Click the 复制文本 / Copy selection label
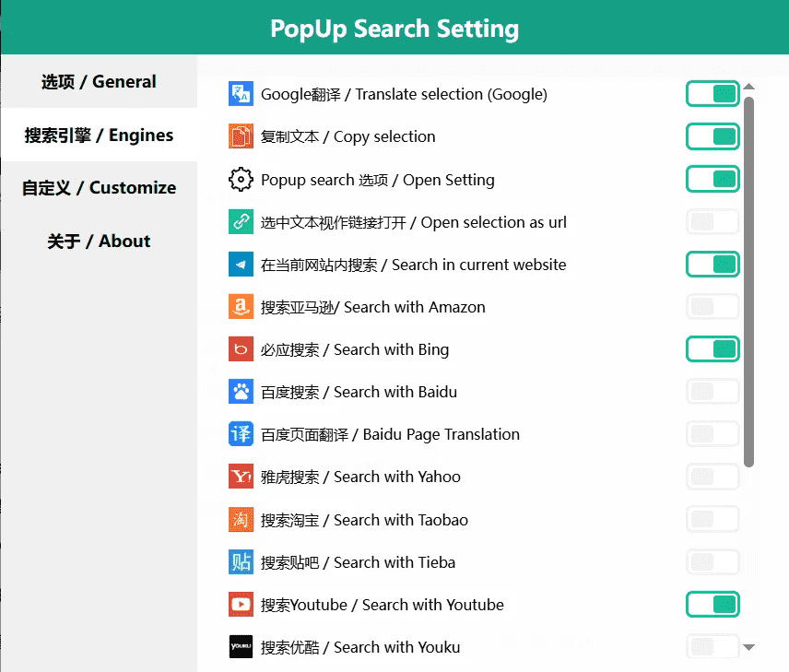The width and height of the screenshot is (789, 672). click(347, 137)
